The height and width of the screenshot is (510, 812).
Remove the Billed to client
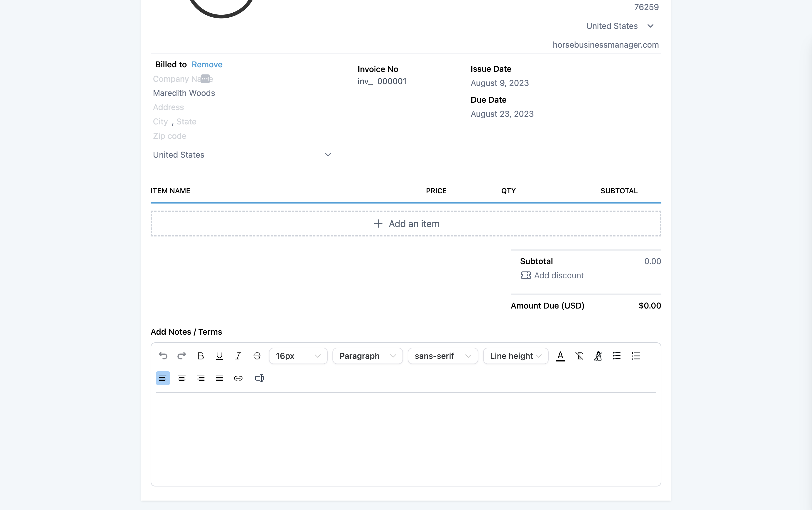pos(207,64)
